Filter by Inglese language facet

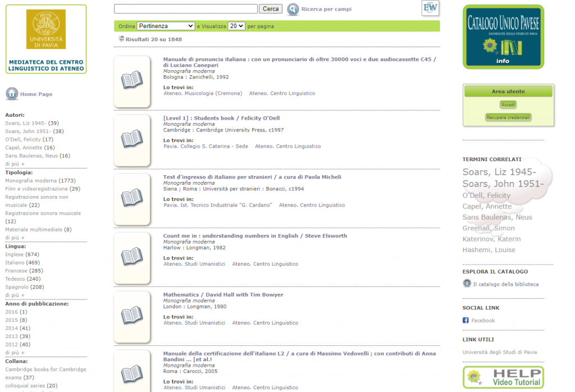[x=15, y=254]
